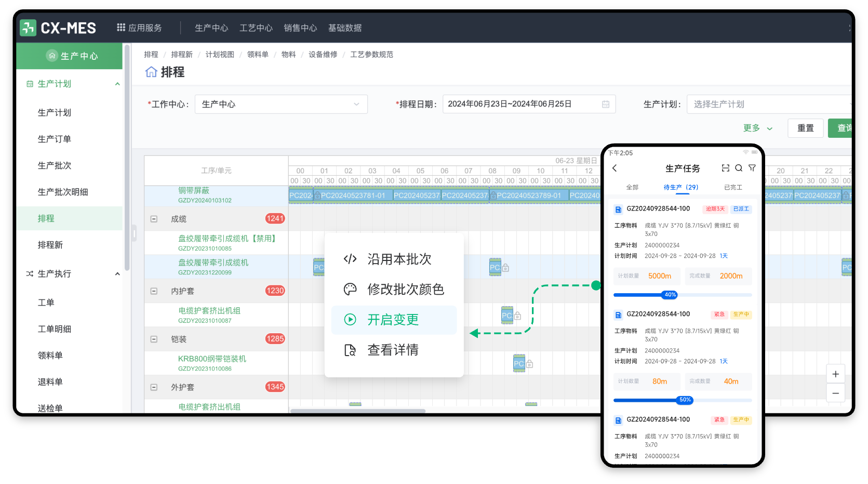Click lock icon on KRB800钢带铠装机 batch block

point(529,364)
